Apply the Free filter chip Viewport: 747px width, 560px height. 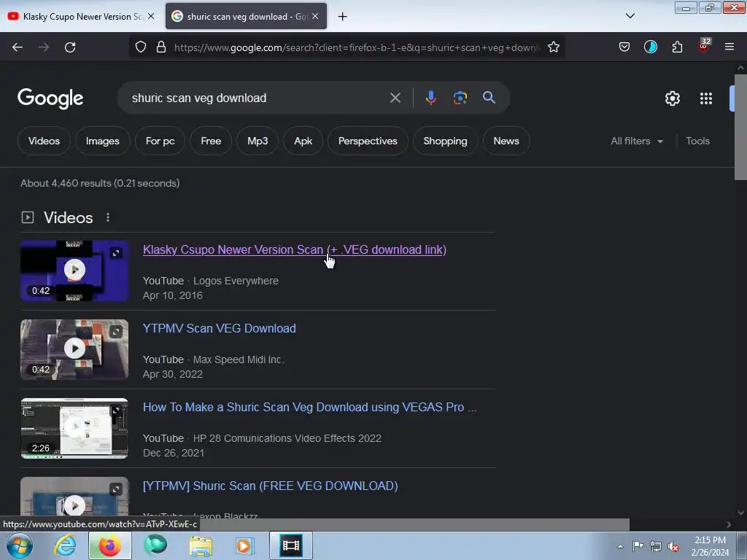pyautogui.click(x=211, y=141)
